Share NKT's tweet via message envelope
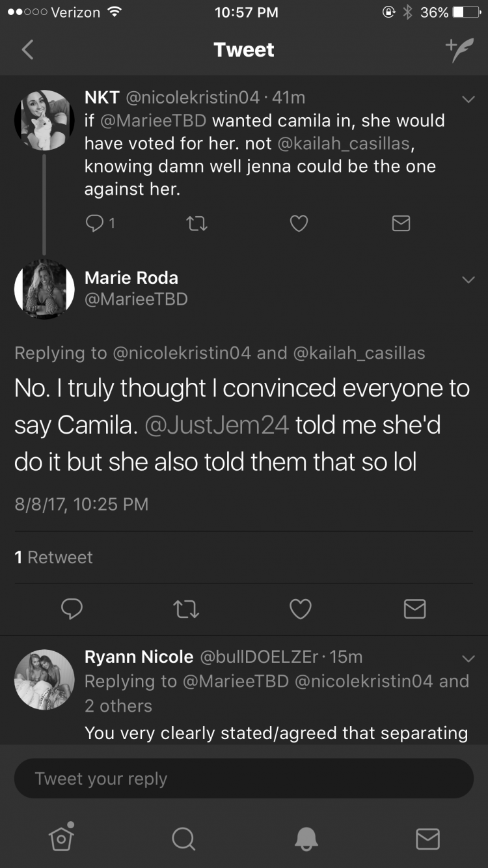The width and height of the screenshot is (488, 868). click(401, 223)
